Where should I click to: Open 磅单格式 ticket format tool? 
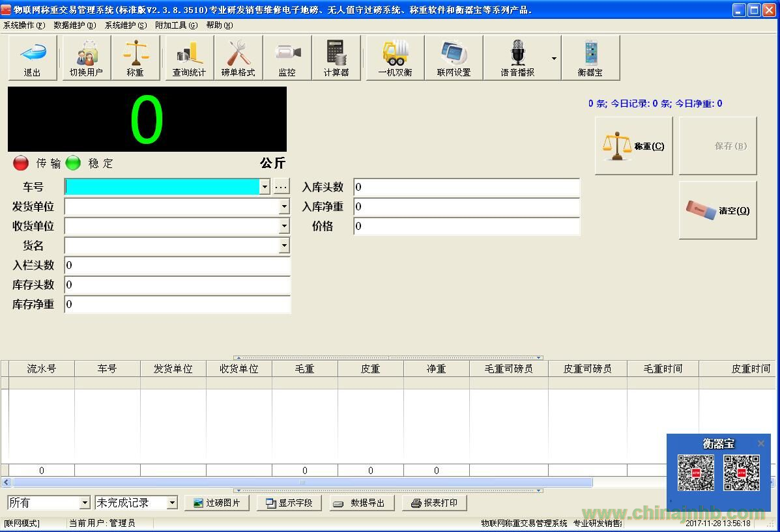tap(238, 58)
